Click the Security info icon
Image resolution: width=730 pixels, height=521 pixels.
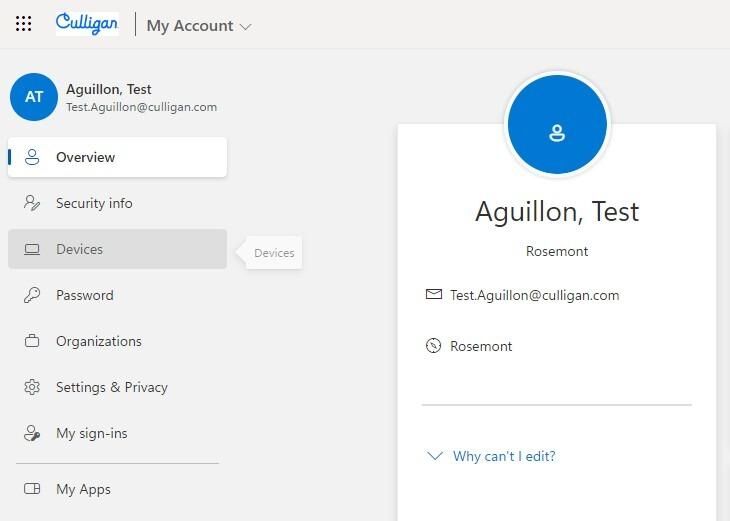(33, 203)
